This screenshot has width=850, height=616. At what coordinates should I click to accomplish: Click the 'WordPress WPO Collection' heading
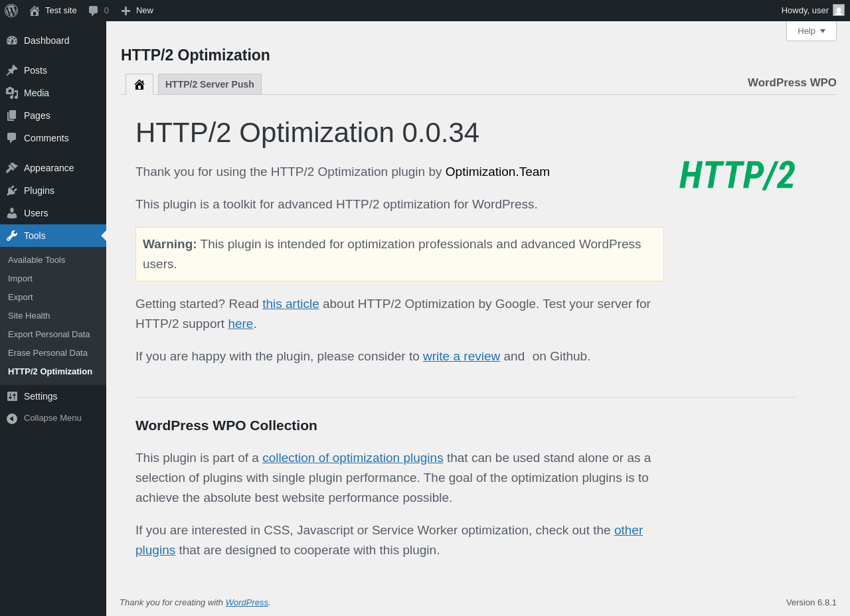pyautogui.click(x=226, y=425)
